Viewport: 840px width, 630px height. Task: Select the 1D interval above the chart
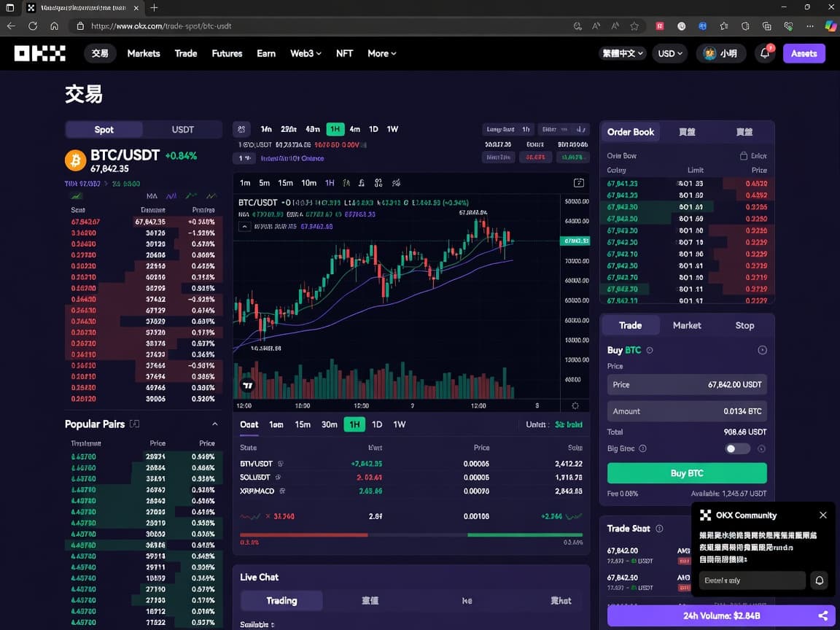point(373,129)
